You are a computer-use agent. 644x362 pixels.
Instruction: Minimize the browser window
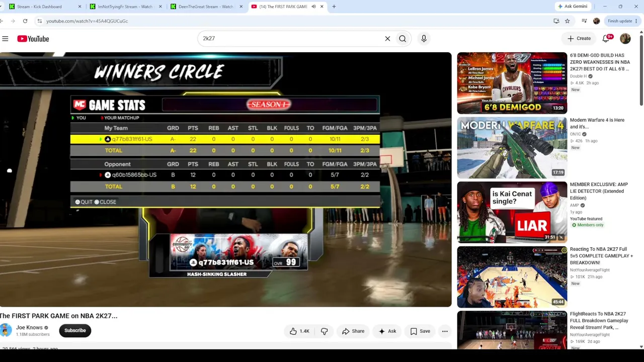tap(605, 7)
